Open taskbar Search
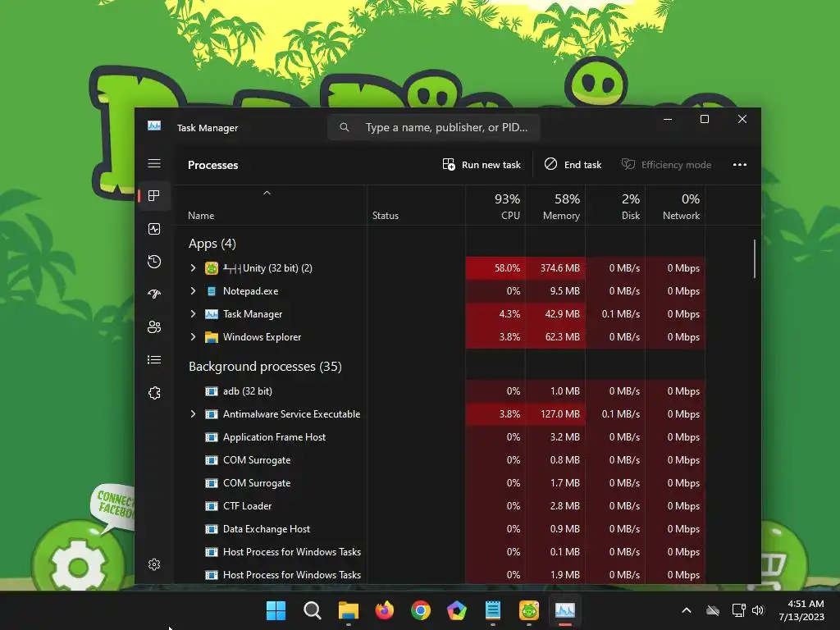 pos(313,610)
